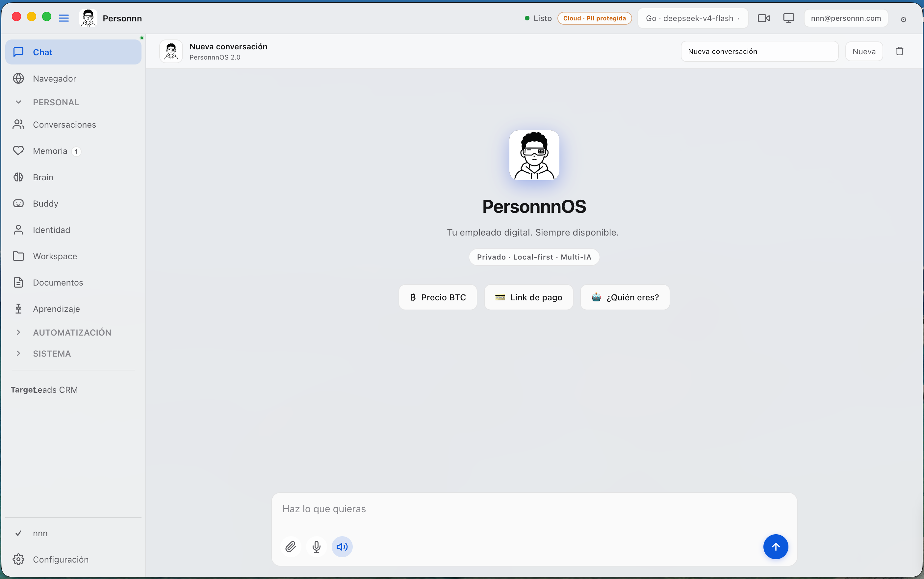
Task: Click the Listo status indicator
Action: pyautogui.click(x=538, y=18)
